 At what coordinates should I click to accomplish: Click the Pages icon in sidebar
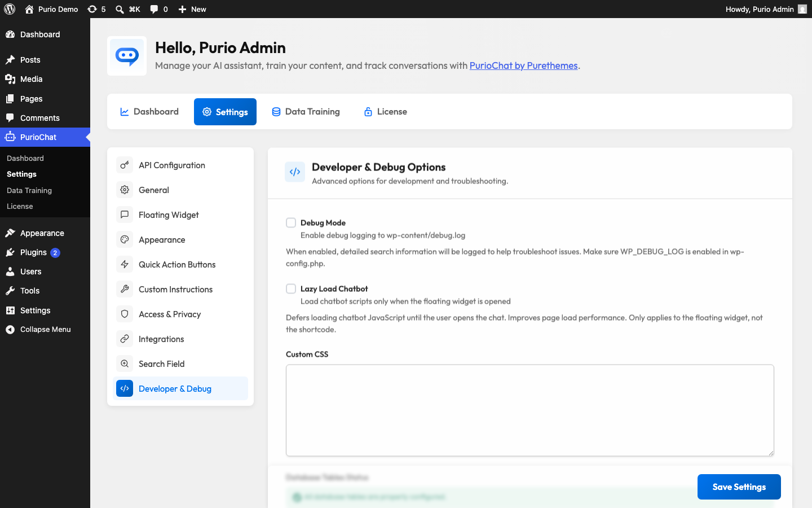[10, 99]
